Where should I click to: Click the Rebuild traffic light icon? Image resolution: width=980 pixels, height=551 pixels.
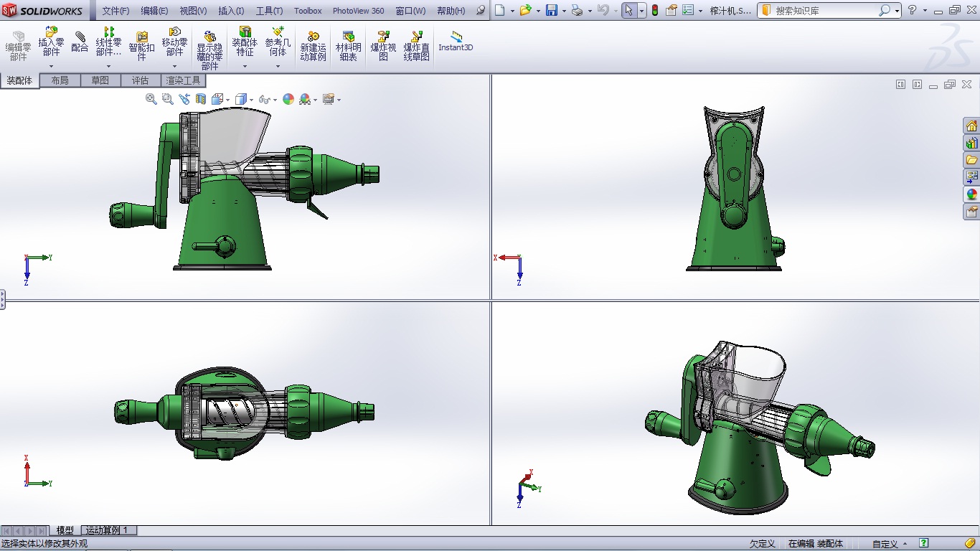click(655, 10)
